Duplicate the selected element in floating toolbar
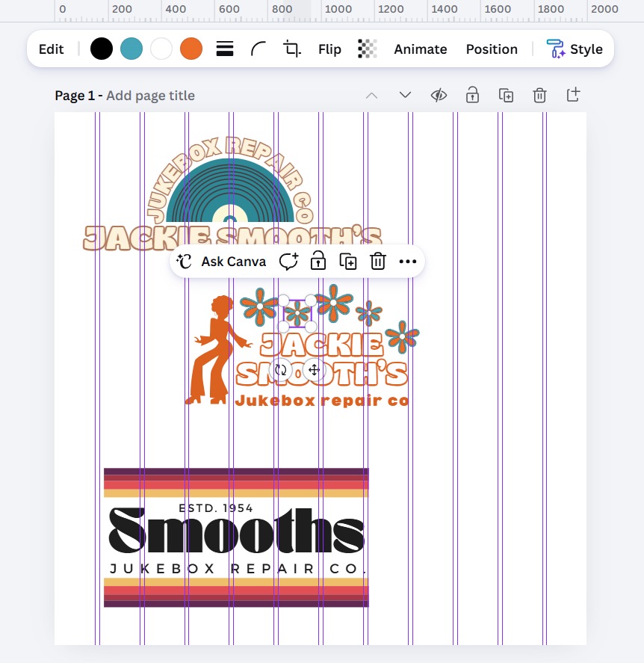 (x=348, y=262)
